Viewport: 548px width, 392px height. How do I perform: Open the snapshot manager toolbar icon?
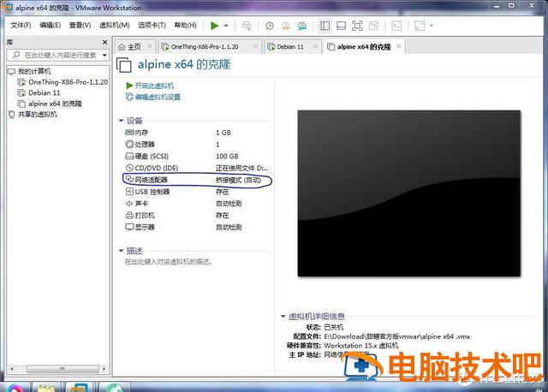[302, 26]
